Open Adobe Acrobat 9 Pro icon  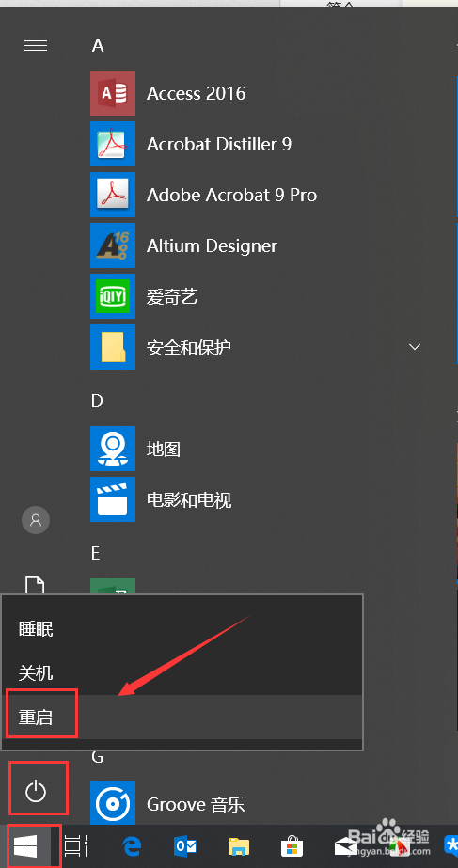coord(113,195)
